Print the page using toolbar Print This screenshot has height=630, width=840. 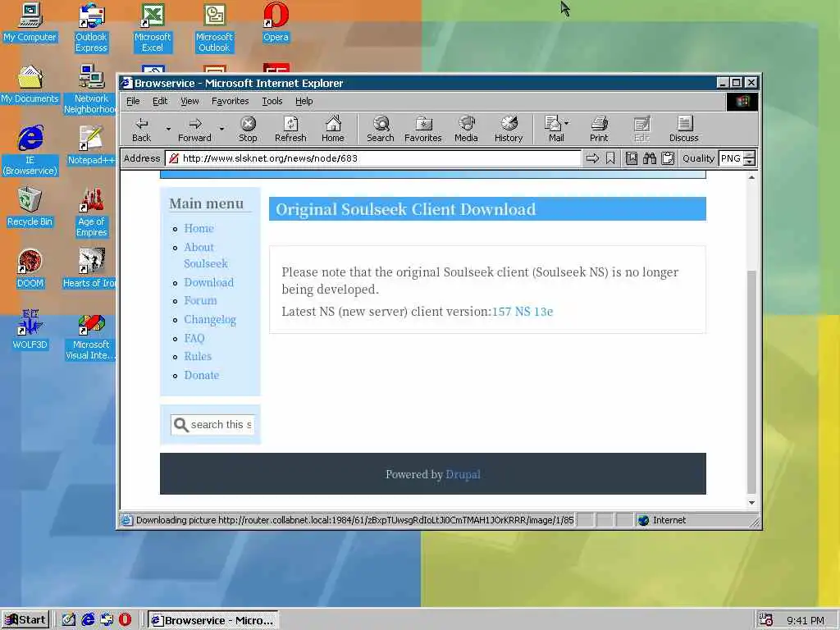pyautogui.click(x=599, y=130)
